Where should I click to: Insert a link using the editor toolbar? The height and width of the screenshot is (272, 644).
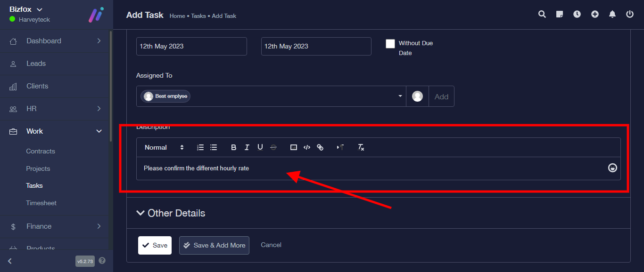(x=320, y=147)
